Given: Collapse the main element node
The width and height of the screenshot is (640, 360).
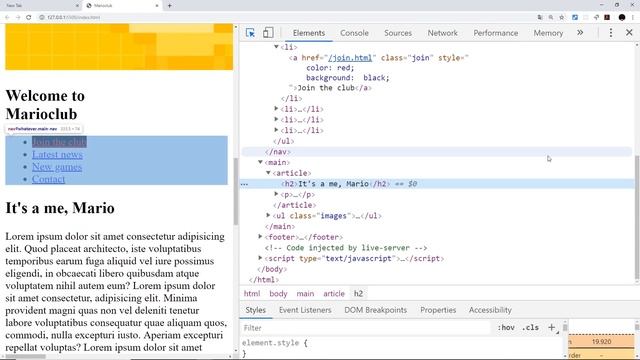Looking at the screenshot, I should pyautogui.click(x=260, y=162).
